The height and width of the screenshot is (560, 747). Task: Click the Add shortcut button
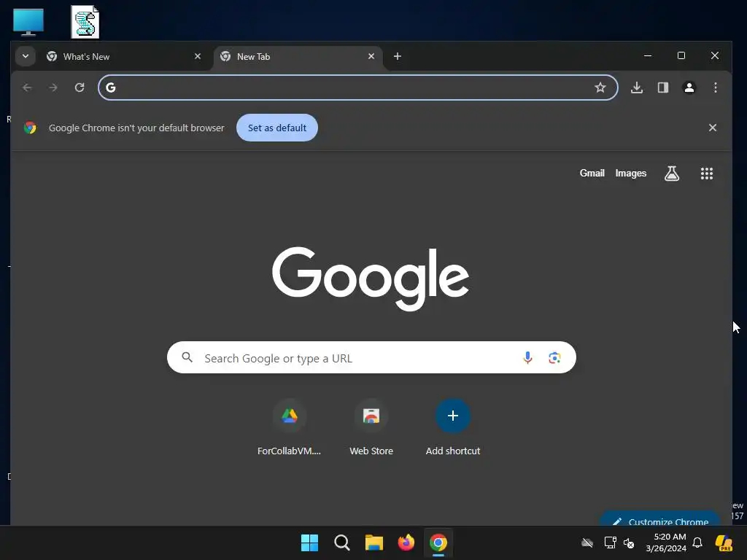point(453,427)
